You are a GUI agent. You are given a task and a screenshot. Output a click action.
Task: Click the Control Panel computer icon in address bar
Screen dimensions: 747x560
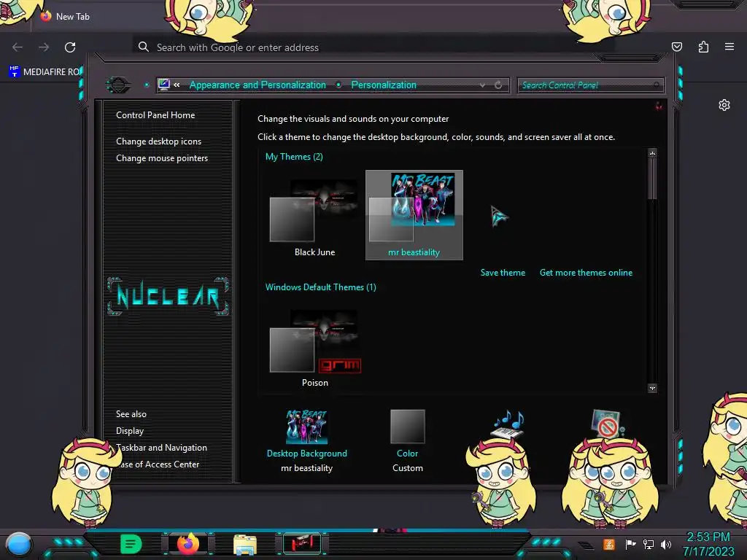(163, 85)
